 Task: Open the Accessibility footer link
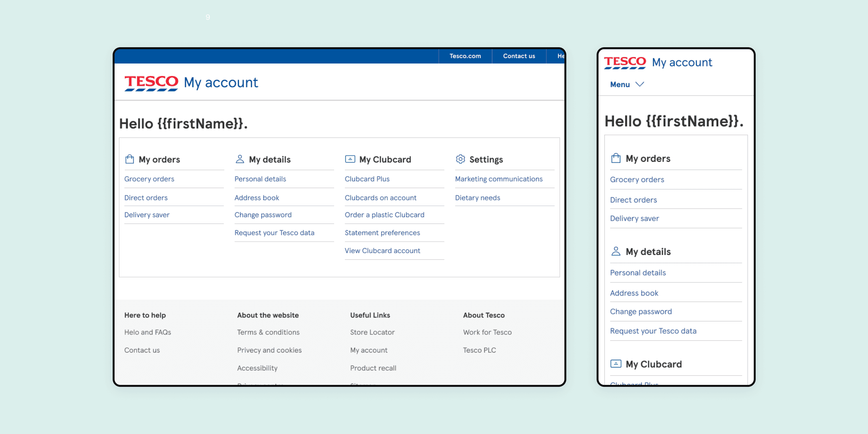tap(257, 368)
